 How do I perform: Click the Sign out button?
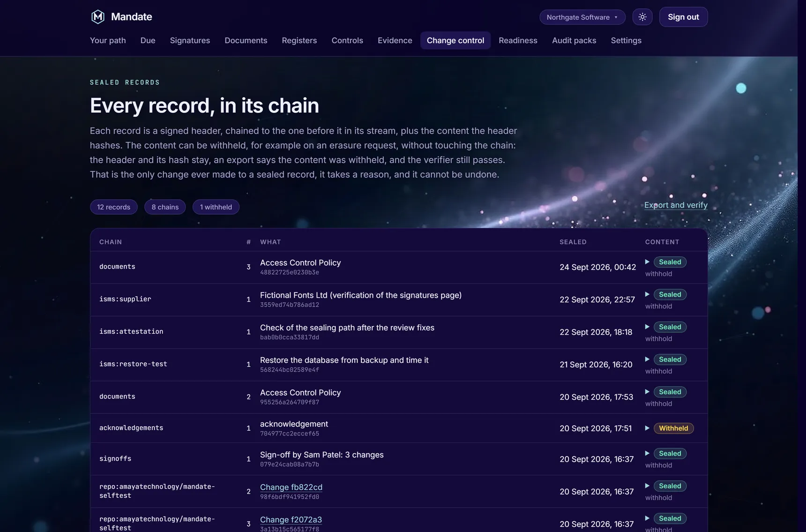[683, 17]
